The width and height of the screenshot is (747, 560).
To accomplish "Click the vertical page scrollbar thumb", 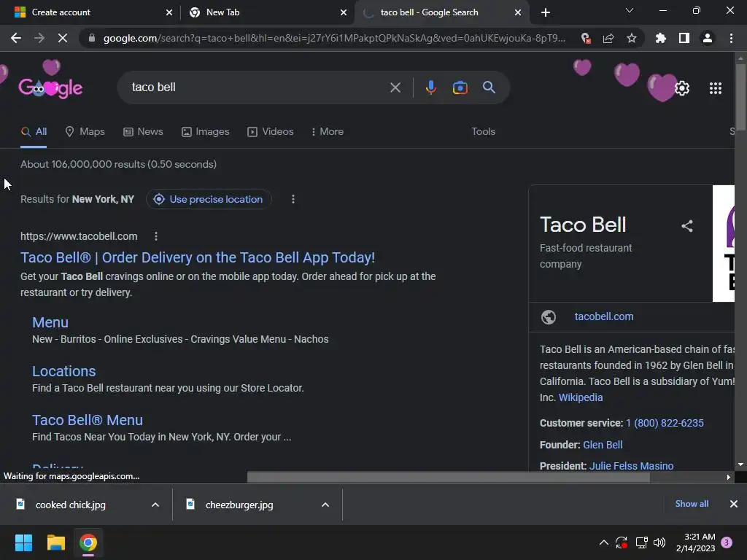I will (740, 97).
